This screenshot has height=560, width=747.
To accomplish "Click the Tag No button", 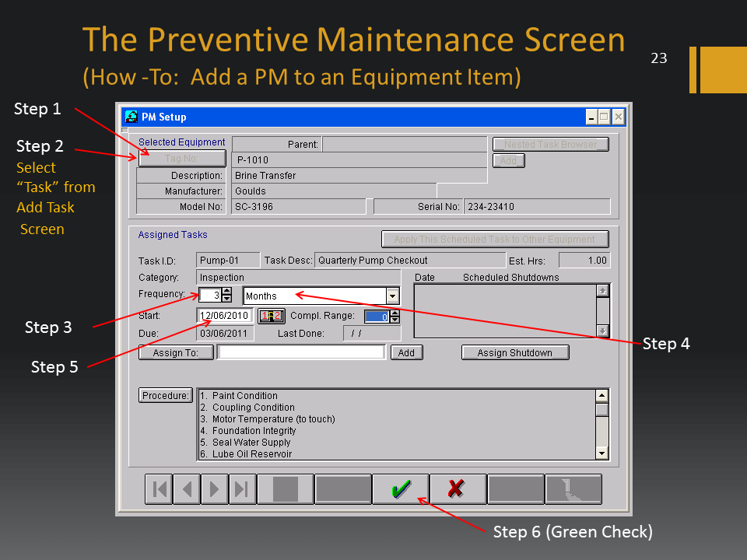I will (x=182, y=159).
